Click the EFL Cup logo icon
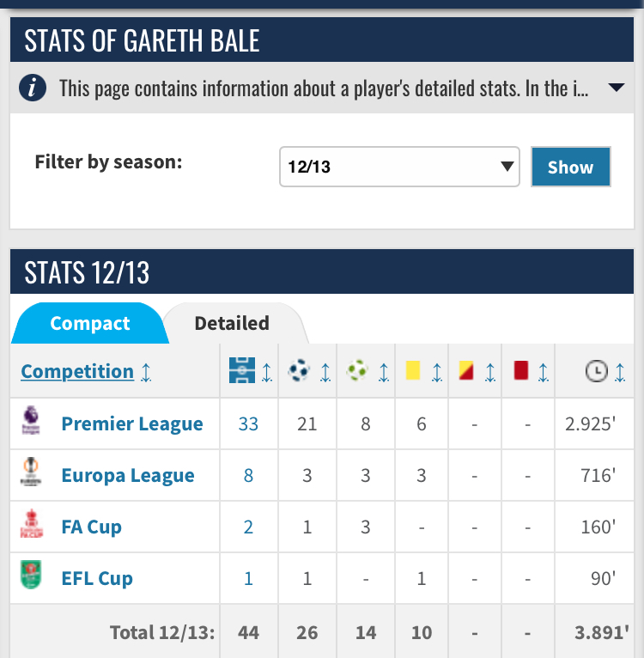Viewport: 644px width, 658px height. (31, 576)
